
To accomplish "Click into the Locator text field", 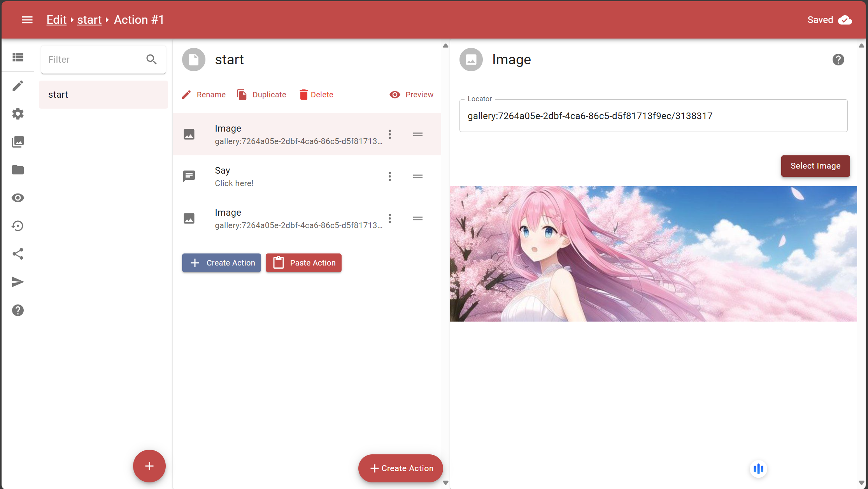I will click(653, 116).
